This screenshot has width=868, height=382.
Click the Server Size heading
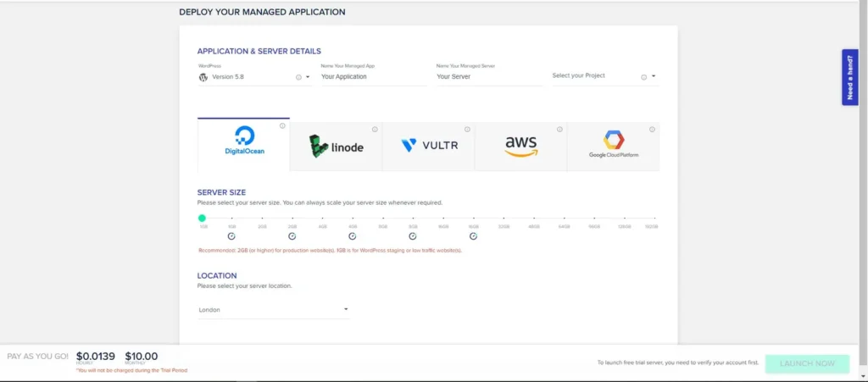(221, 193)
